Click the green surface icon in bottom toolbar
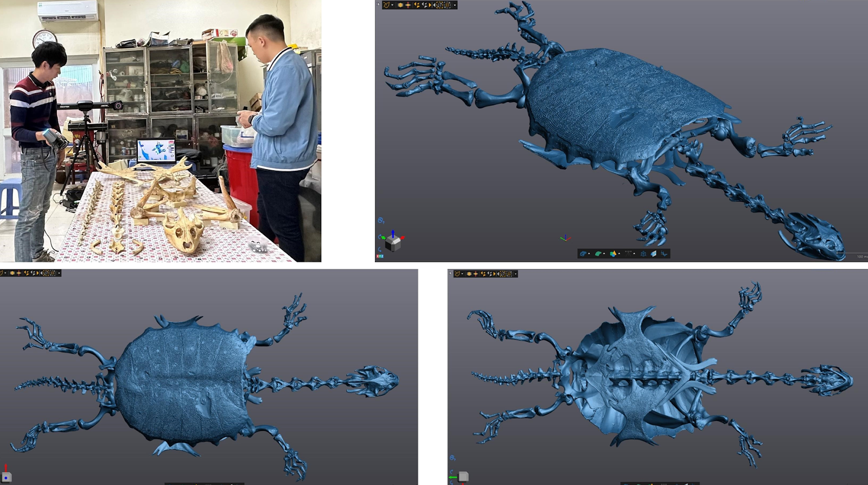The width and height of the screenshot is (868, 485). point(598,253)
